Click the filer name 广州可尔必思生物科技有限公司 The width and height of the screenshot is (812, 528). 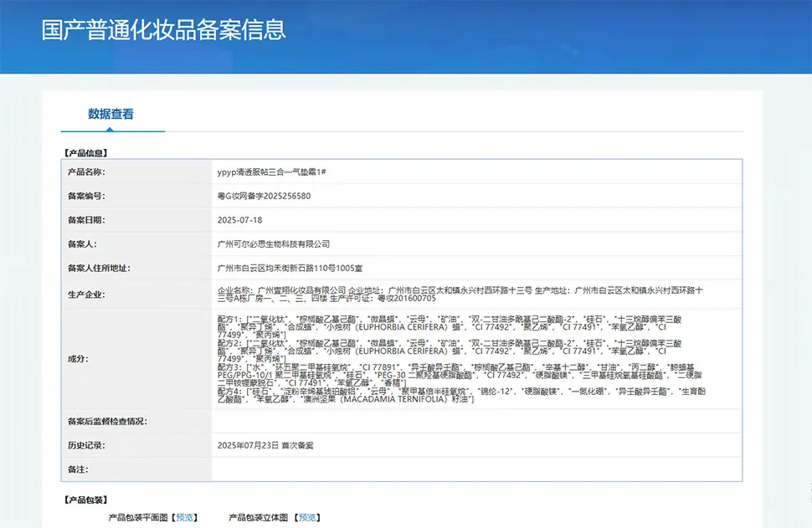pos(274,244)
